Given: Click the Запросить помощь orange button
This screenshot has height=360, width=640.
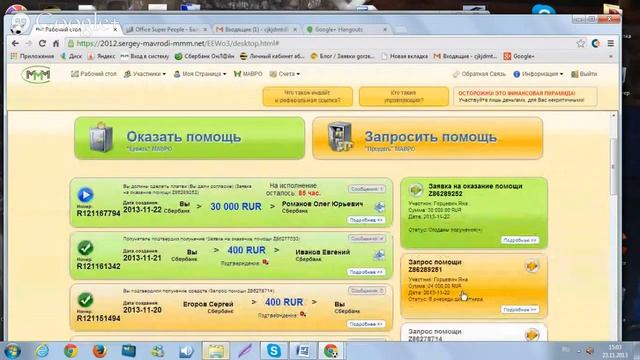Looking at the screenshot, I should coord(427,138).
